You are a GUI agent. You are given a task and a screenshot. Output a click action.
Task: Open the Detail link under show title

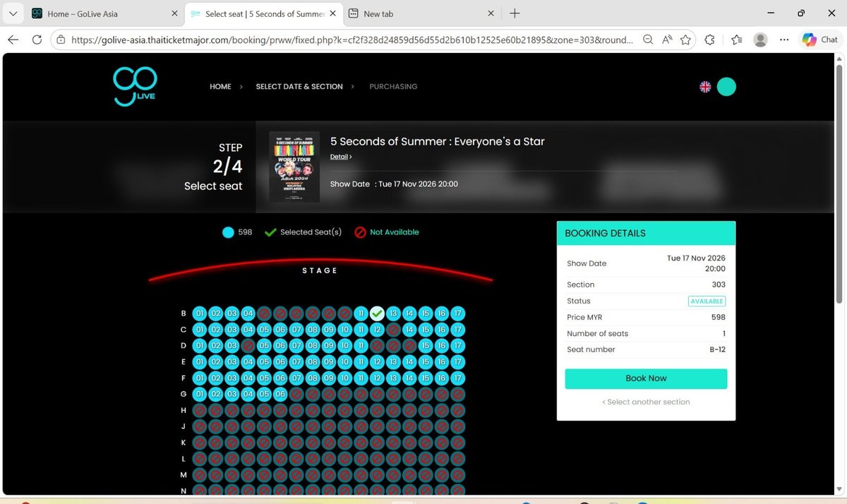[341, 157]
